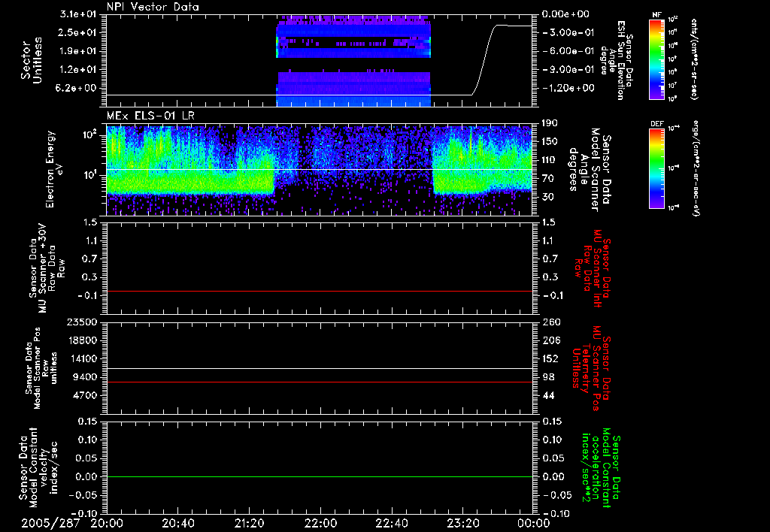Click the 'ergs/(cm**2-sr-sec-eV)' units label
Viewport: 770px width, 532px height.
(696, 169)
